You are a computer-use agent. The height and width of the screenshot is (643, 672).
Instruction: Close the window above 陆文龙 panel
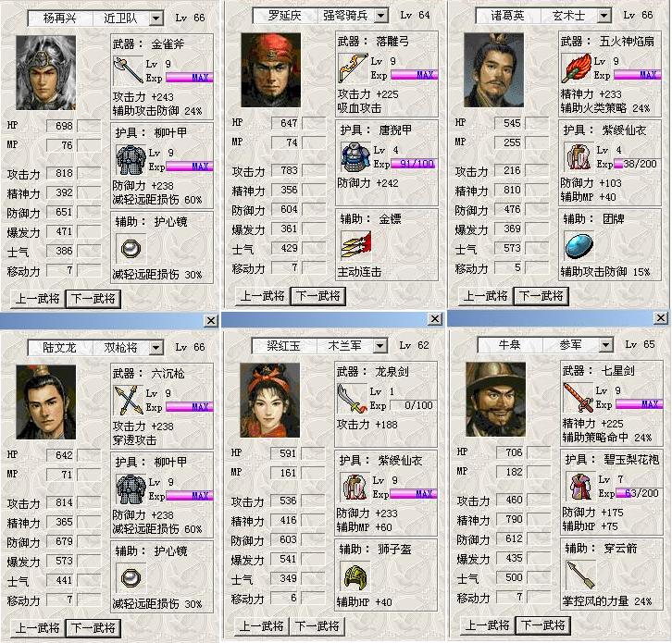pyautogui.click(x=211, y=320)
